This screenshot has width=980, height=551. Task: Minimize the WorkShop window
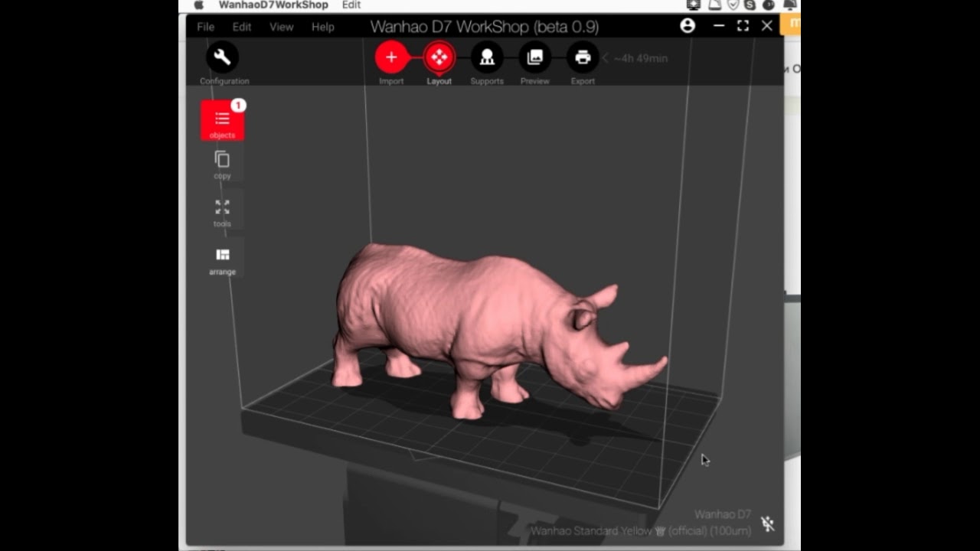click(718, 26)
